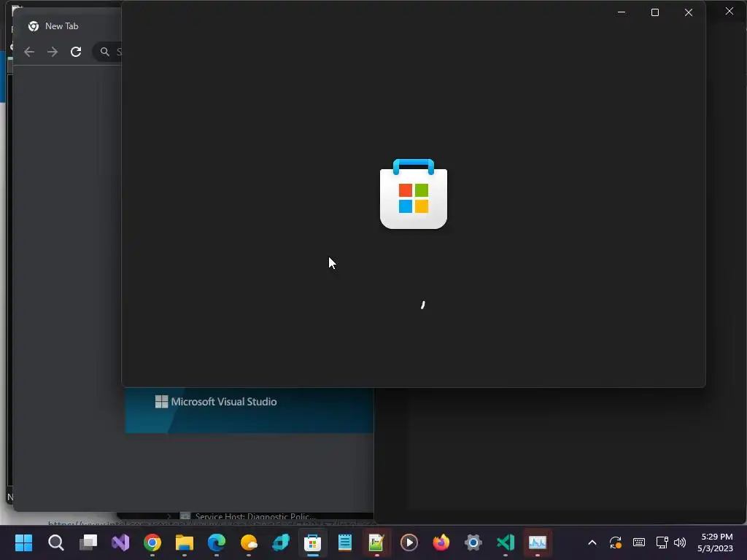Open the performance monitor taskbar icon
The height and width of the screenshot is (560, 747).
pyautogui.click(x=538, y=542)
